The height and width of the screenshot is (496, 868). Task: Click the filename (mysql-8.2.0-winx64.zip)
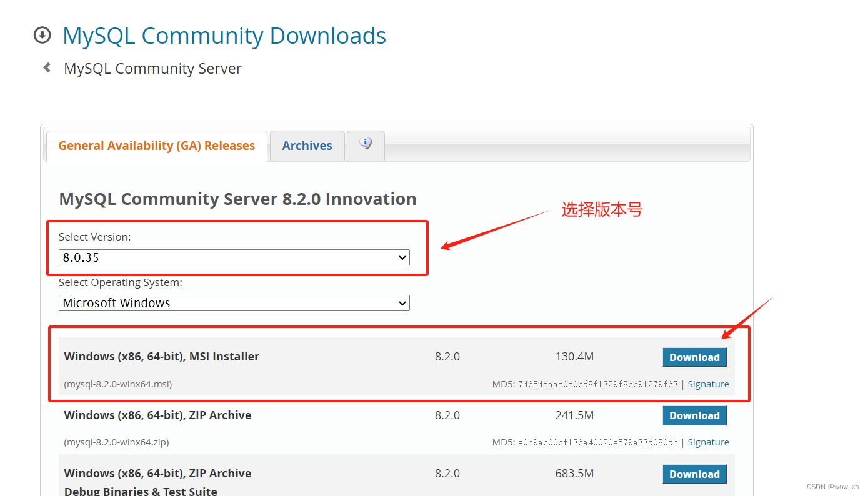point(116,442)
